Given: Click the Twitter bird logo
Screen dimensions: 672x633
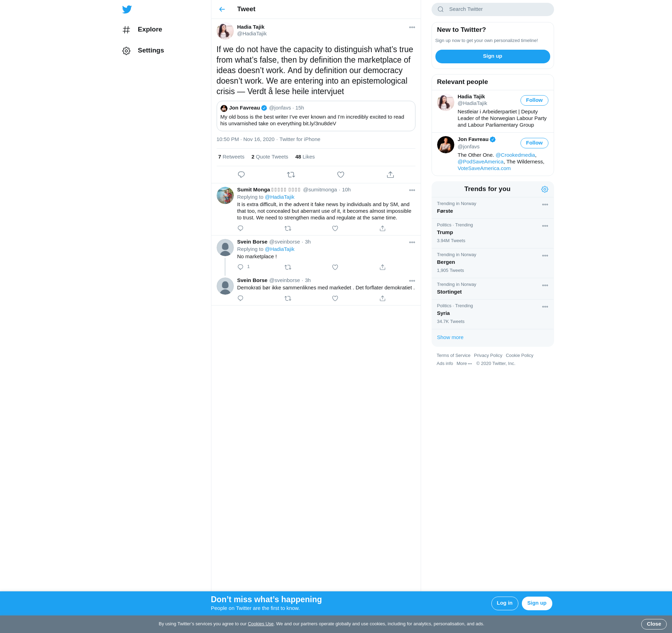Looking at the screenshot, I should 127,9.
